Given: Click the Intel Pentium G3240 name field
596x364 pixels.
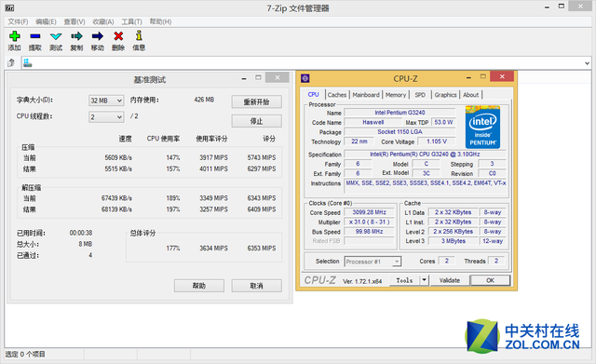Looking at the screenshot, I should (x=400, y=113).
